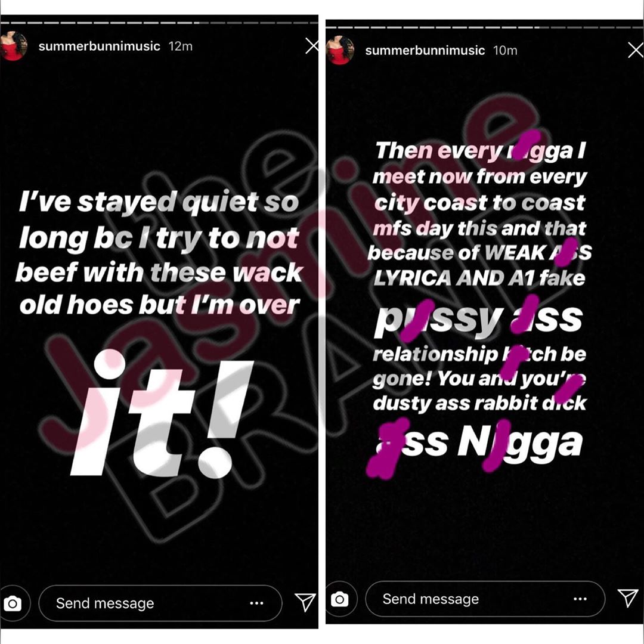Open summerbunnimusic profile from 10m story
Viewport: 644px width, 644px height.
pos(425,50)
